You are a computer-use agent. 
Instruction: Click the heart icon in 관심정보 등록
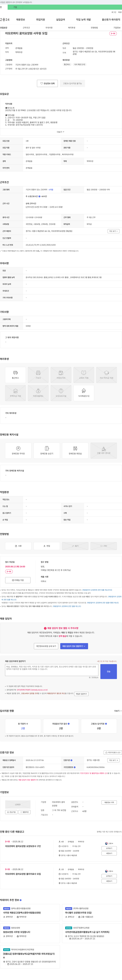pos(42,83)
